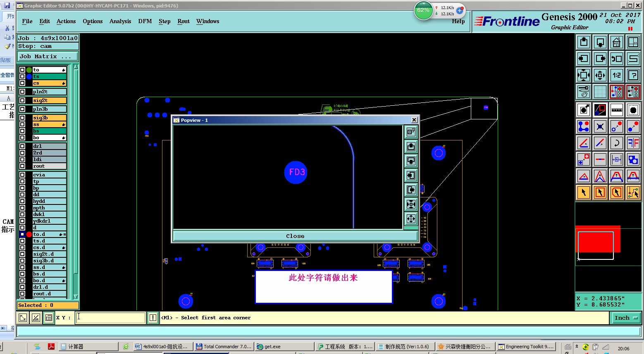
Task: Click the bottom Popview zoom-out icon
Action: point(411,219)
